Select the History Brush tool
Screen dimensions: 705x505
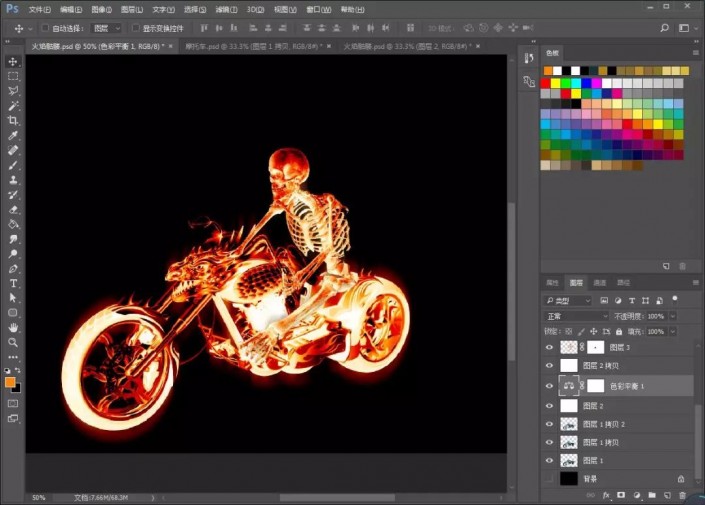point(13,195)
